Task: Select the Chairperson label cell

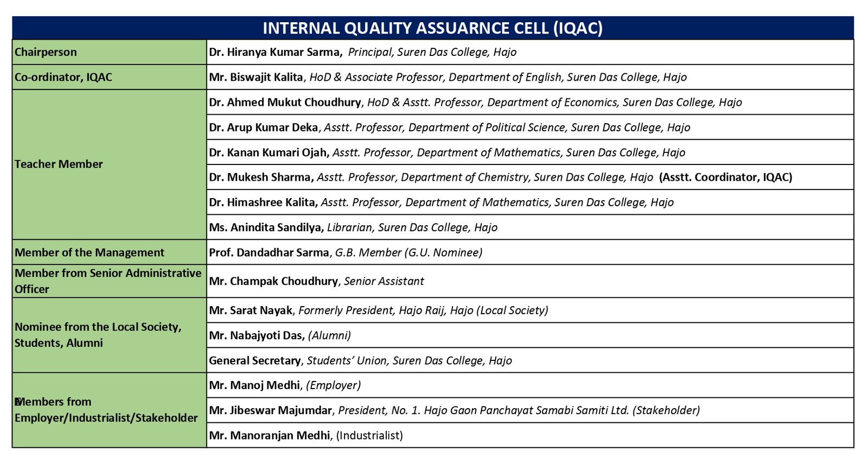Action: click(108, 52)
